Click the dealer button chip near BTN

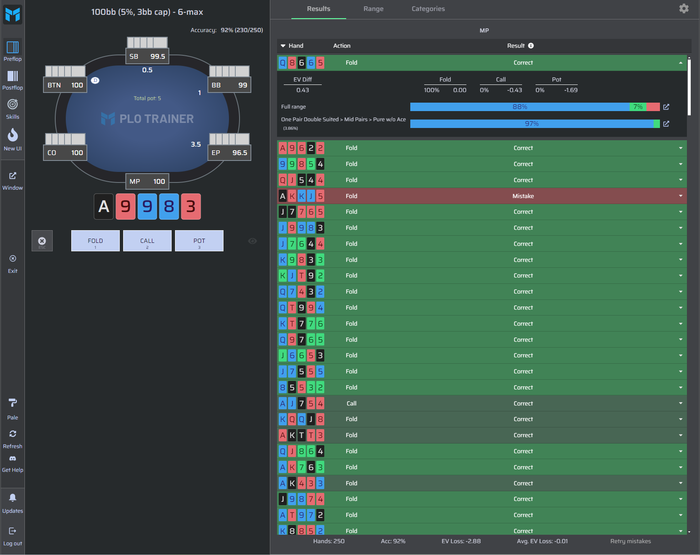point(95,80)
